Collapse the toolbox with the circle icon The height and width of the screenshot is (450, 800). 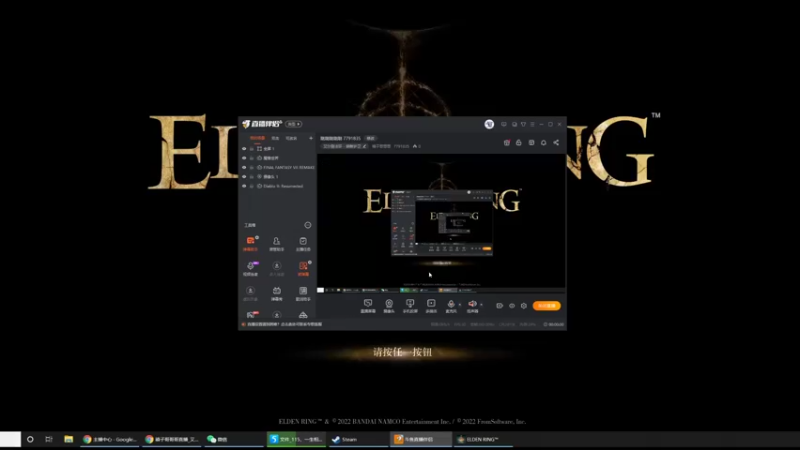(x=308, y=225)
